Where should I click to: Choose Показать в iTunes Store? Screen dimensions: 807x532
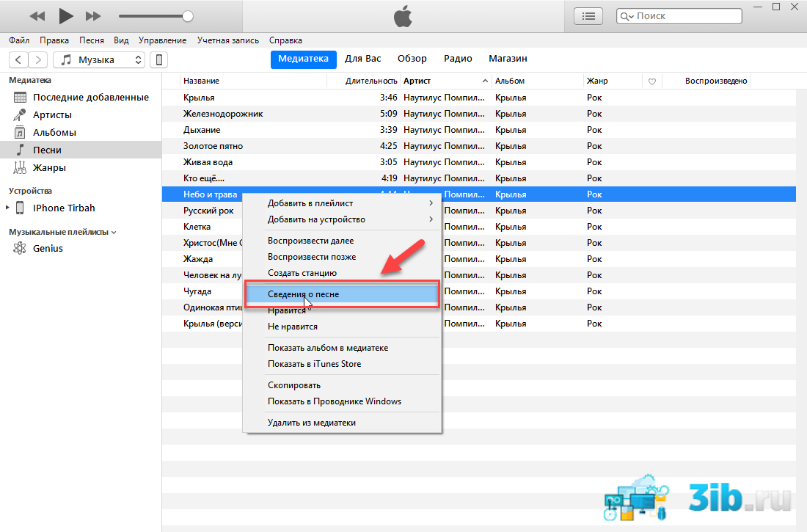pos(343,364)
